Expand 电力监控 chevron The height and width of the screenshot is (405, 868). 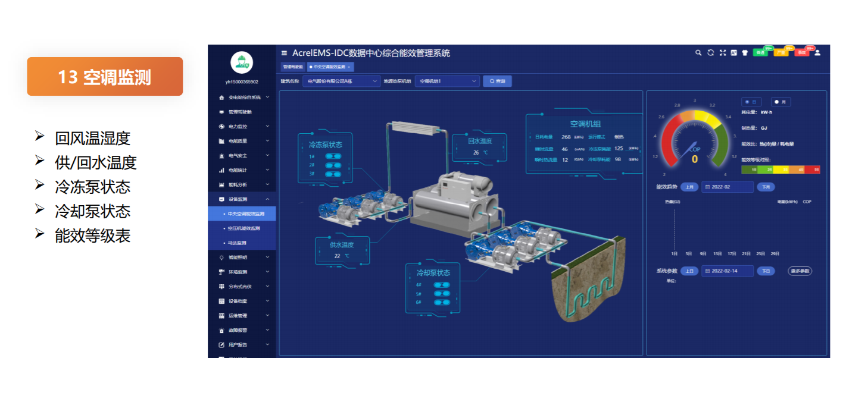267,126
